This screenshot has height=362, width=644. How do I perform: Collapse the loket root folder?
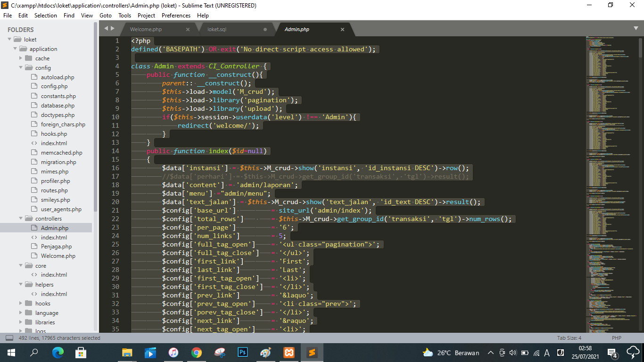point(8,39)
